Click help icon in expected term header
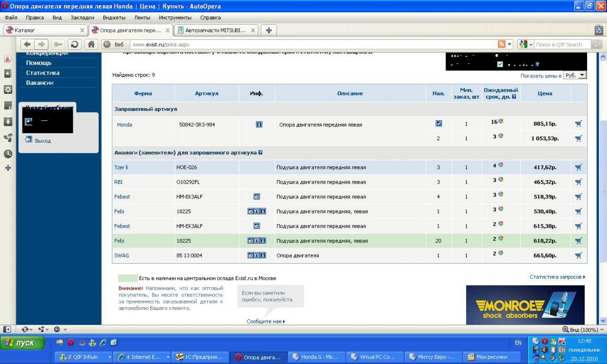The image size is (607, 364). pos(514,97)
